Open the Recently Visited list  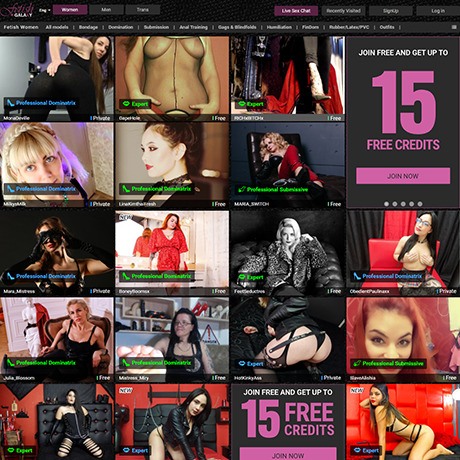click(x=343, y=11)
